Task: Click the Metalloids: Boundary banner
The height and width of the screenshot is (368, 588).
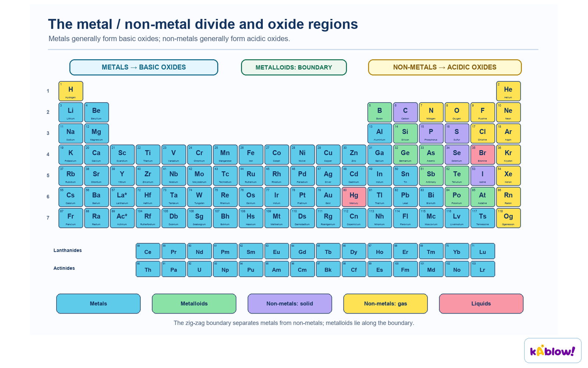Action: [294, 67]
